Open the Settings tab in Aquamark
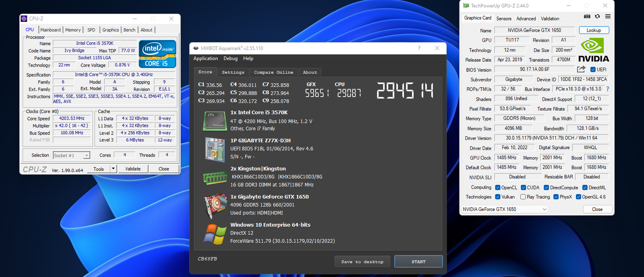The height and width of the screenshot is (277, 644). coord(233,72)
